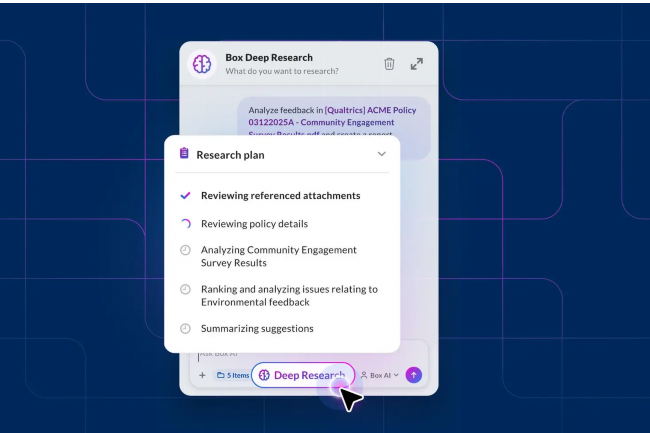Click "What do you want to research?" subtitle
The image size is (650, 433).
point(282,71)
